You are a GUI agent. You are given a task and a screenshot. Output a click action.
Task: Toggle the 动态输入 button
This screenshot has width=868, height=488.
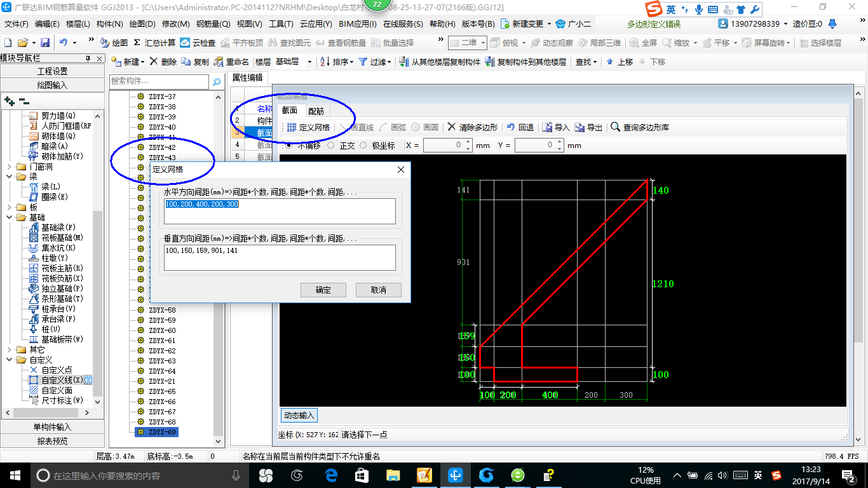(x=299, y=416)
